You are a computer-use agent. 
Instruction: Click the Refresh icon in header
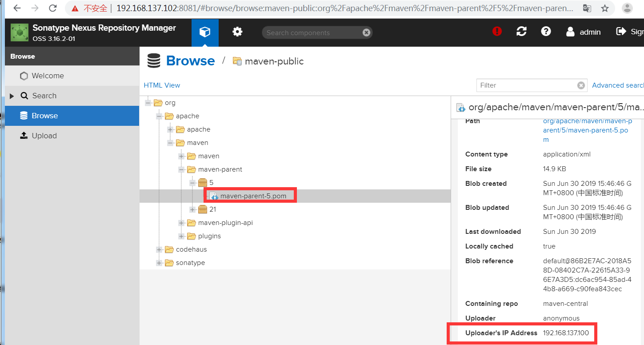(521, 32)
